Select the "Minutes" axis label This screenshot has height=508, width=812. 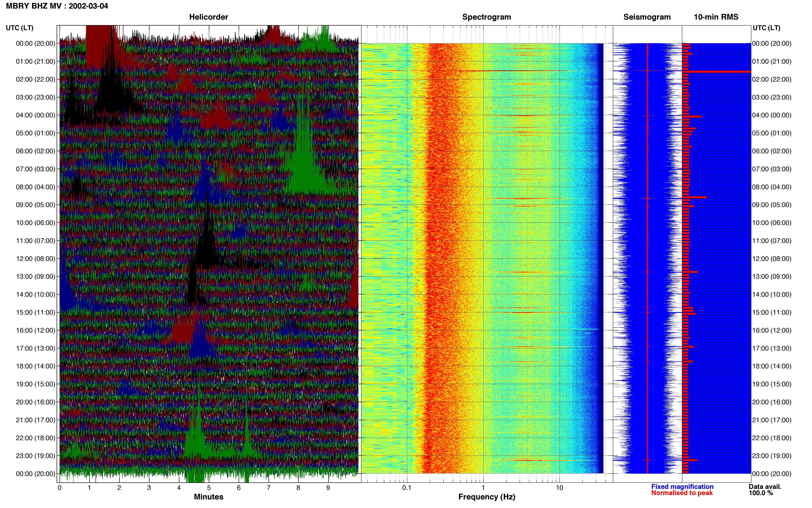[209, 497]
